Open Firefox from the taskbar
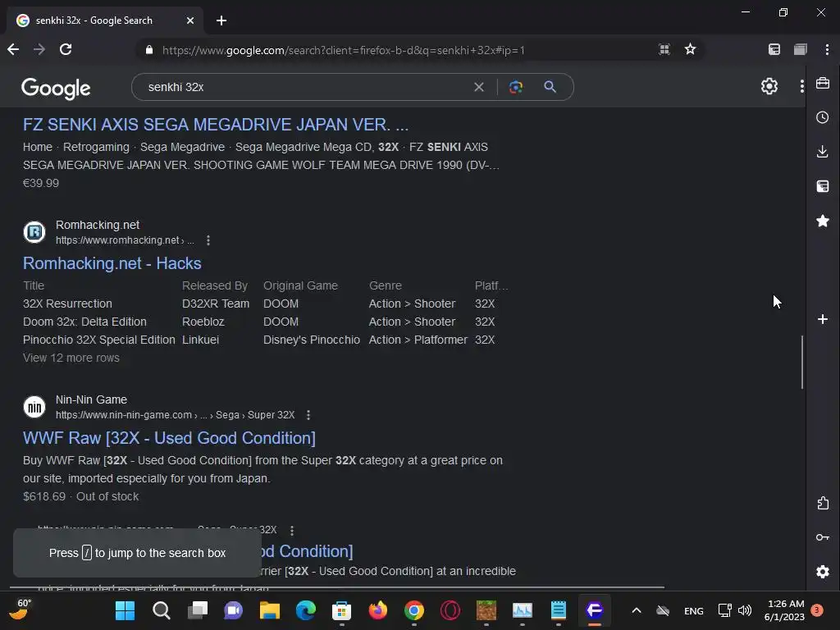Screen dimensions: 840x630 click(377, 610)
